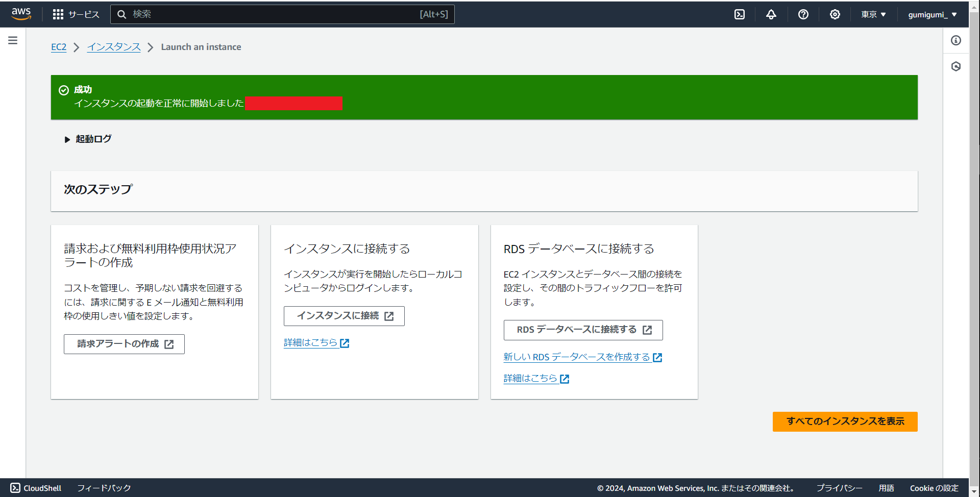
Task: Open CloudShell from the top navigation bar
Action: (740, 14)
